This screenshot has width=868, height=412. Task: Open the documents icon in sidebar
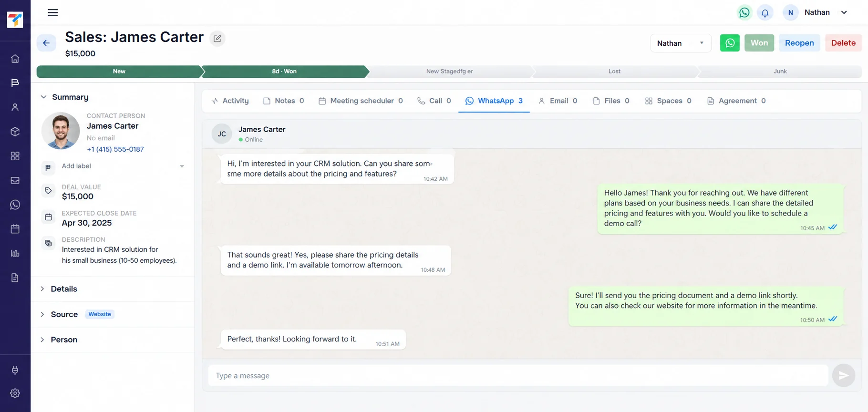15,278
